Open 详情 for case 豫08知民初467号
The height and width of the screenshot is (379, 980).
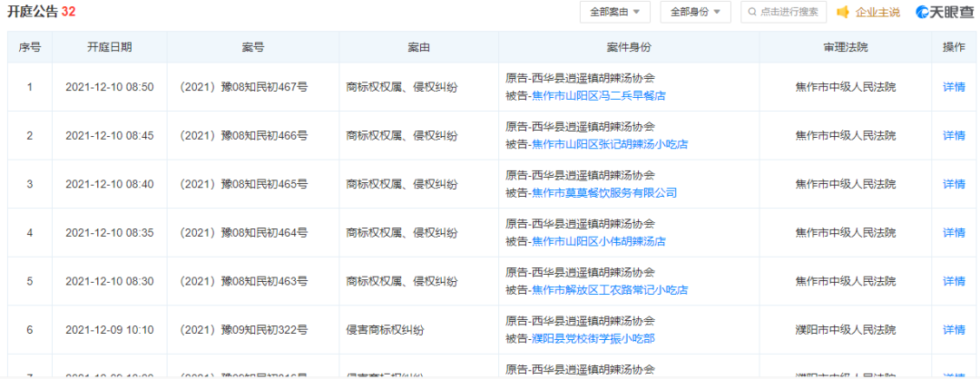[954, 87]
